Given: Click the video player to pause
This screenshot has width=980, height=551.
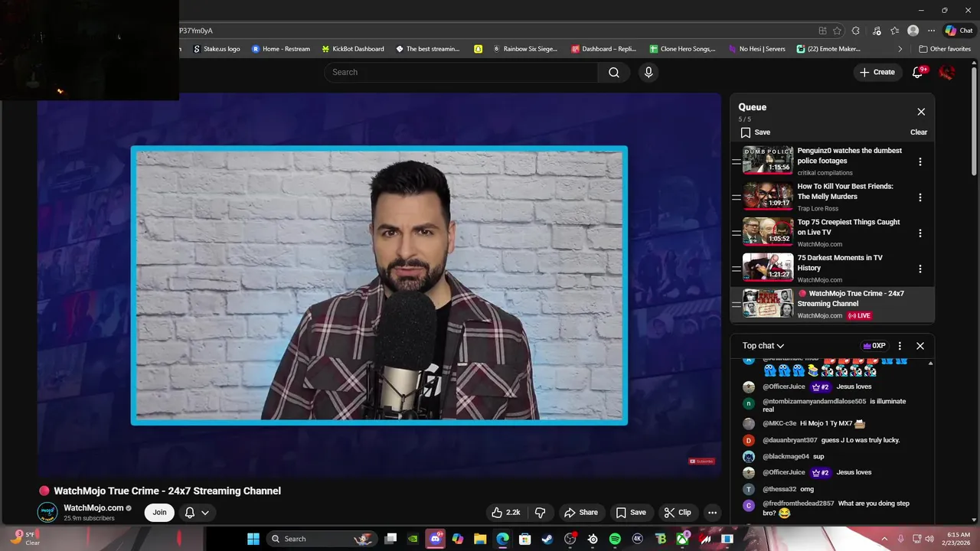Looking at the screenshot, I should [379, 285].
